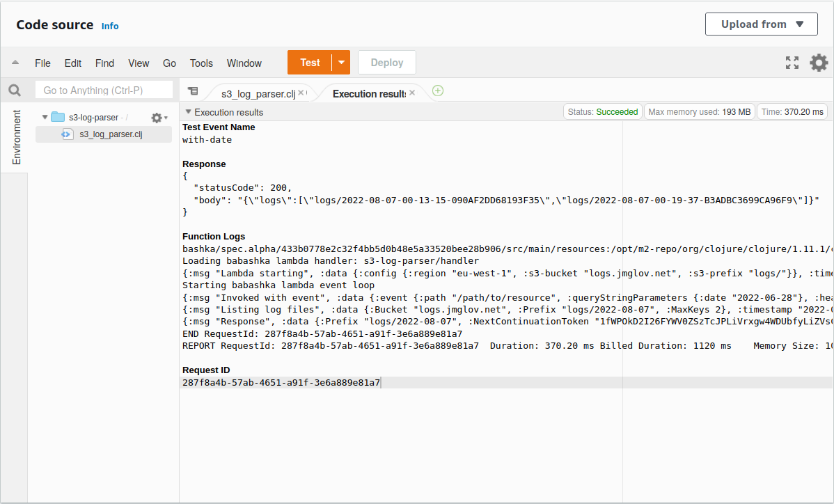834x504 pixels.
Task: Collapse the menu bar with up arrow
Action: click(15, 62)
